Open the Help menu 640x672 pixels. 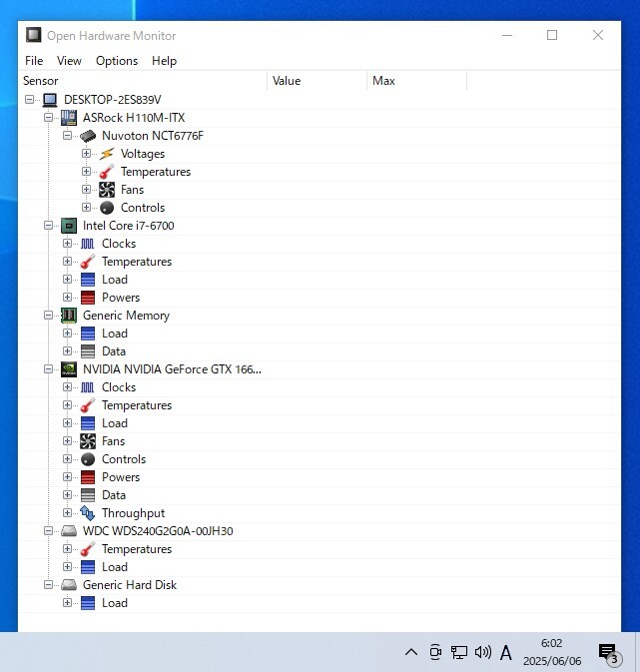pos(164,61)
